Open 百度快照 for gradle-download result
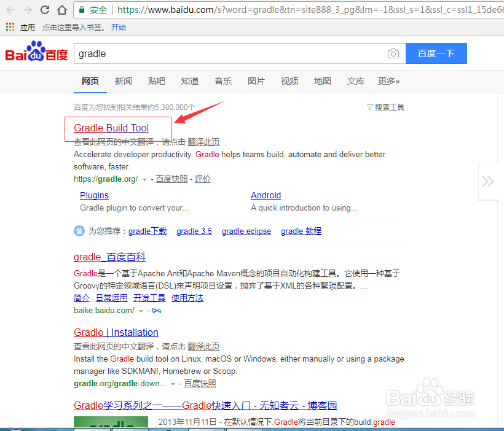504x431 pixels. click(x=200, y=384)
